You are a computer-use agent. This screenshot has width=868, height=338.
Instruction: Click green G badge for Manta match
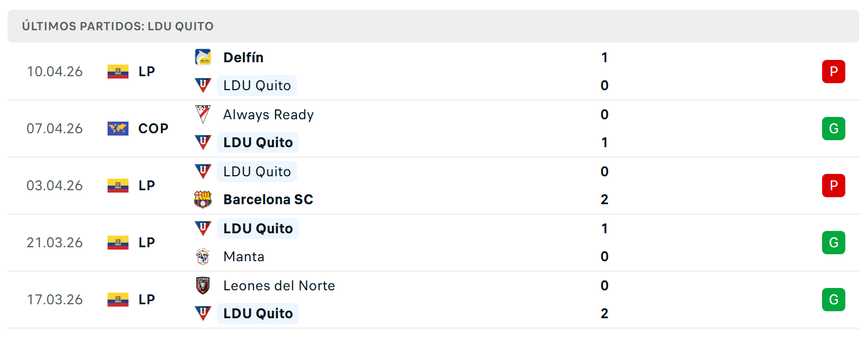point(833,243)
